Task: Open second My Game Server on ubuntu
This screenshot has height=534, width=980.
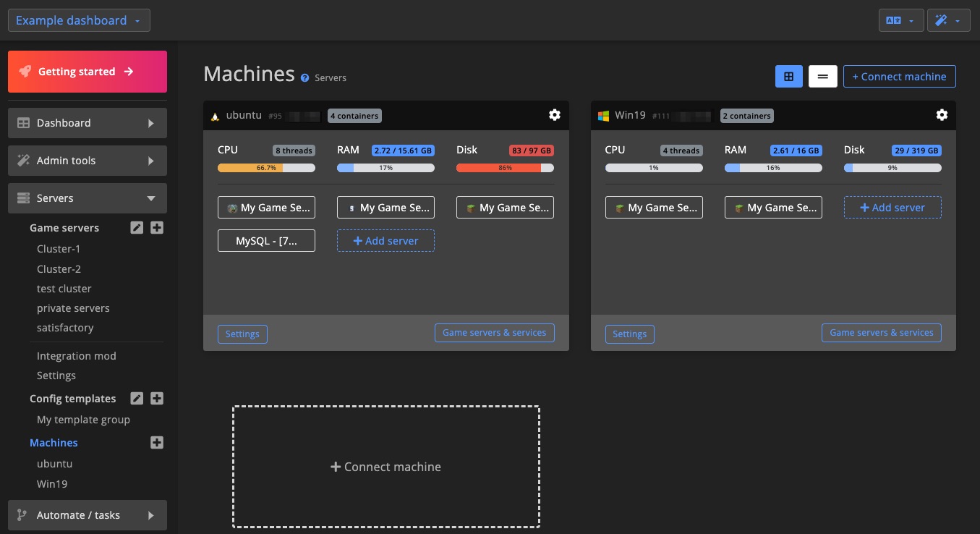Action: pyautogui.click(x=386, y=208)
